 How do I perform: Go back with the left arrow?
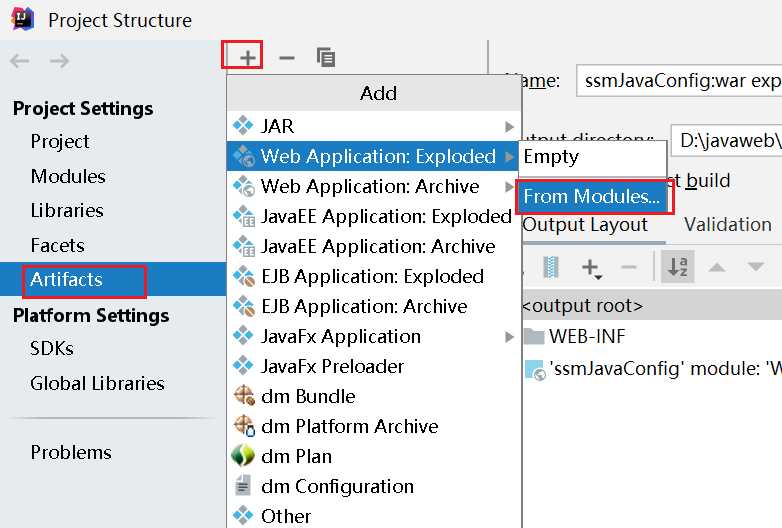pyautogui.click(x=19, y=61)
